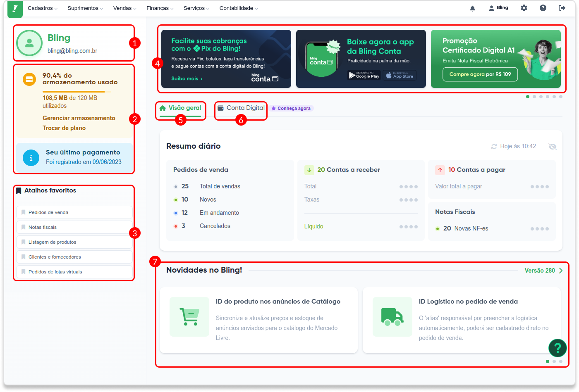The width and height of the screenshot is (579, 392).
Task: Click Gerenciar armazenamento link
Action: point(79,118)
